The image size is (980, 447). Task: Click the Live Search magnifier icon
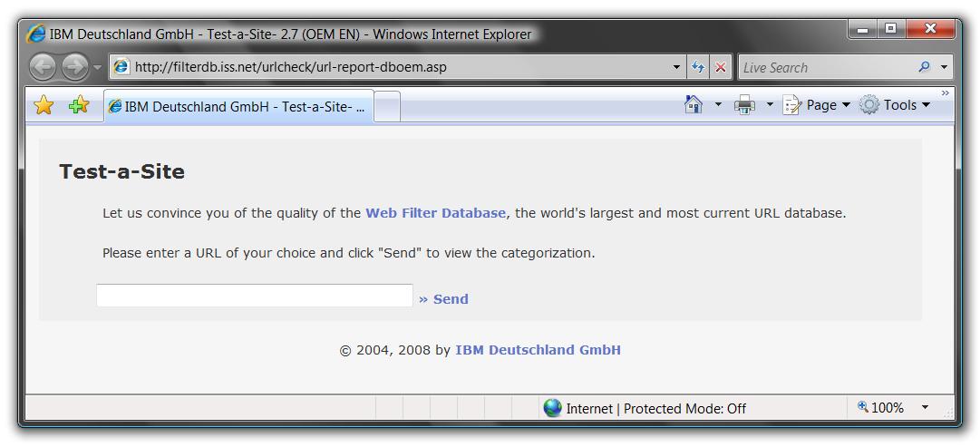[924, 67]
